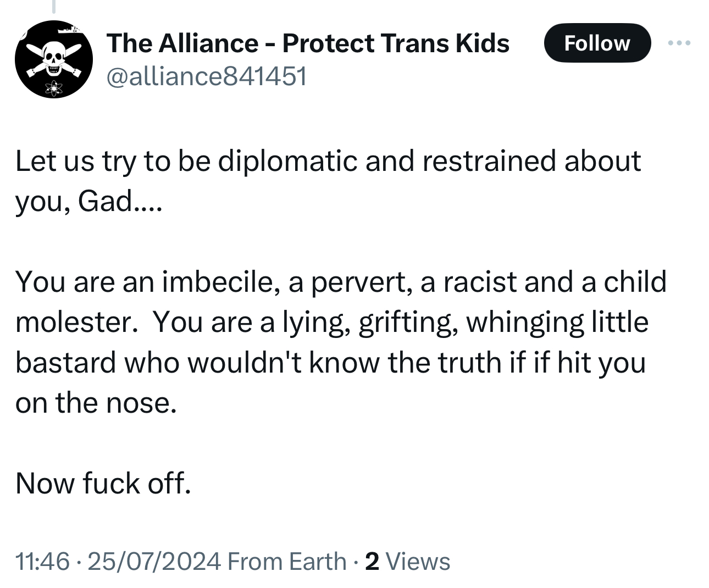Click the From Earth location label

[286, 562]
